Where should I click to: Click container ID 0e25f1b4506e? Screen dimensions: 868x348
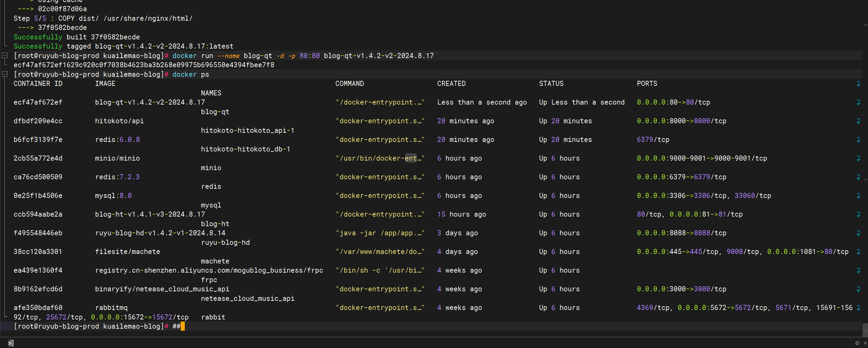pos(38,196)
